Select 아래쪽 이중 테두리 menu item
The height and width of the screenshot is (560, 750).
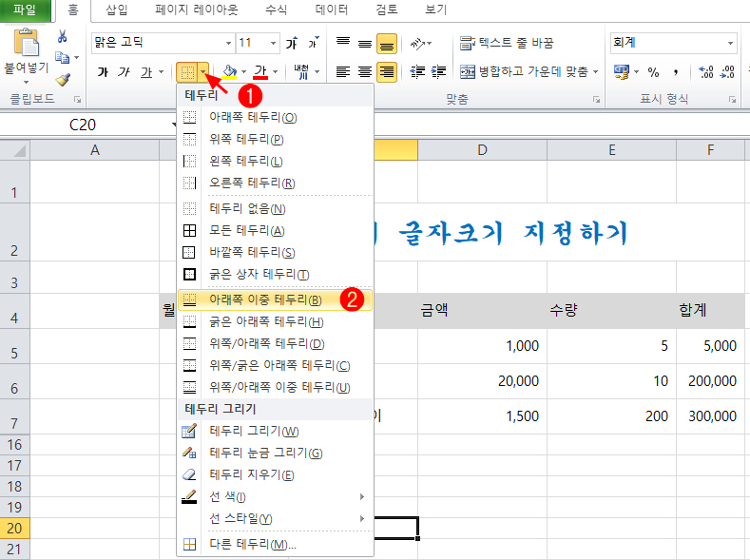tap(275, 299)
